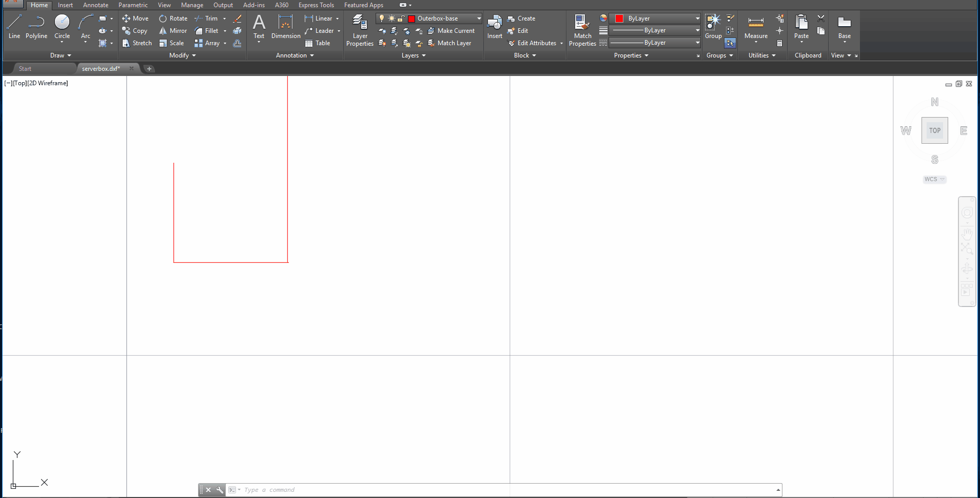Switch to the Express Tools tab
This screenshot has height=498, width=980.
316,5
